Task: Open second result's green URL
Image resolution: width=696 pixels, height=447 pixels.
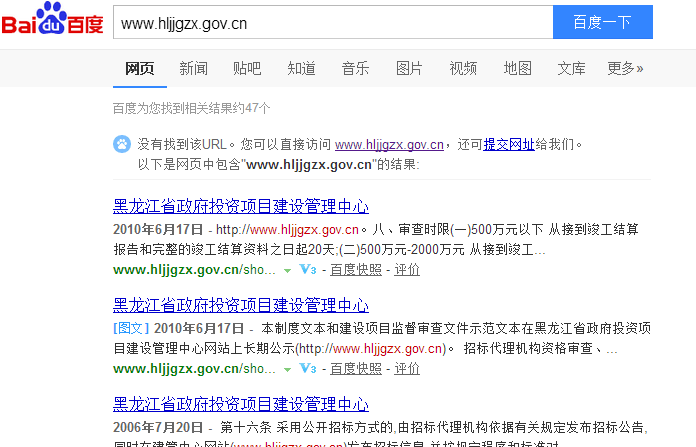Action: [194, 368]
